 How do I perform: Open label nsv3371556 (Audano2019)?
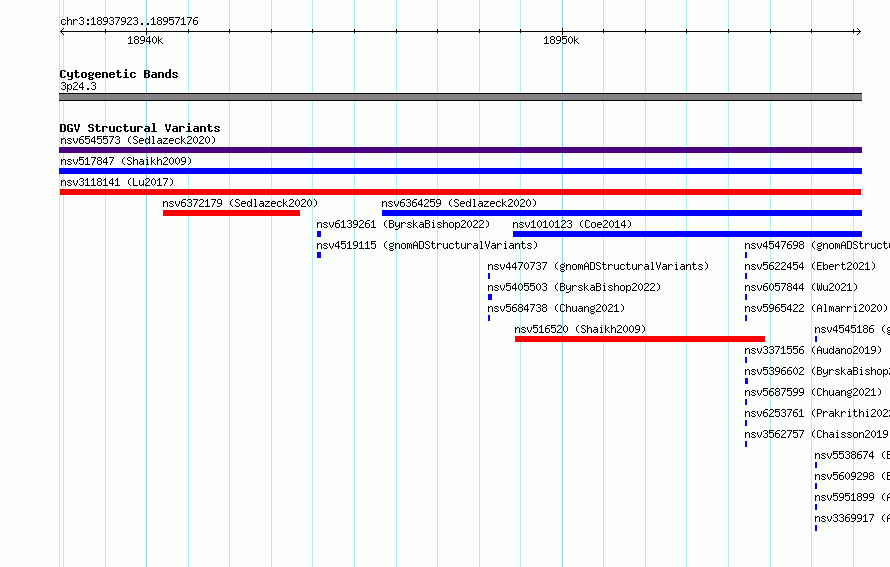pyautogui.click(x=813, y=350)
